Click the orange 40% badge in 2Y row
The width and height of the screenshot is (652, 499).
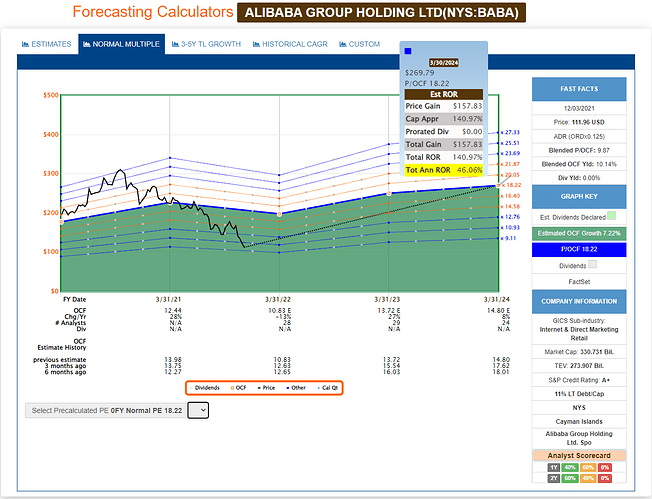click(588, 478)
